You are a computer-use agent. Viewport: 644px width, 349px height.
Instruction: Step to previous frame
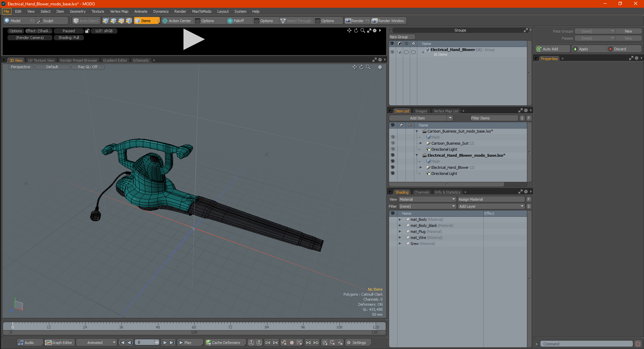pyautogui.click(x=130, y=343)
